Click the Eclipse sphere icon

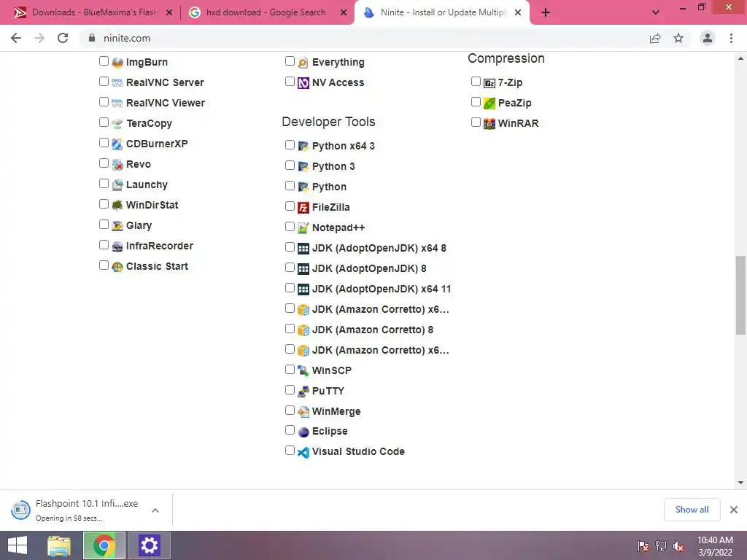pyautogui.click(x=303, y=432)
